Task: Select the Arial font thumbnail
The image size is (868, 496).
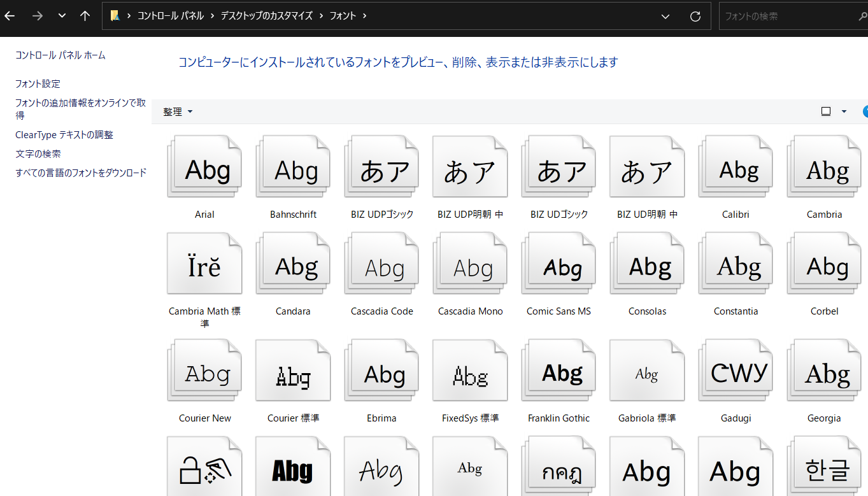Action: coord(204,167)
